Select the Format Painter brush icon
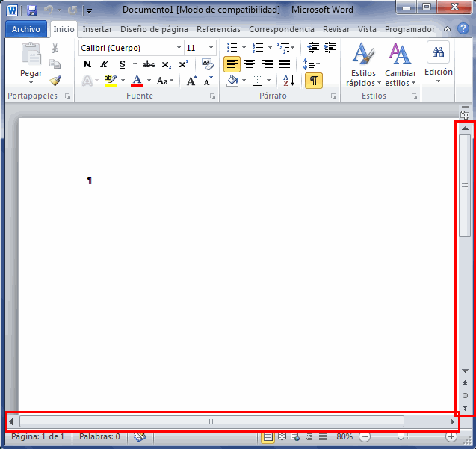 (x=55, y=81)
